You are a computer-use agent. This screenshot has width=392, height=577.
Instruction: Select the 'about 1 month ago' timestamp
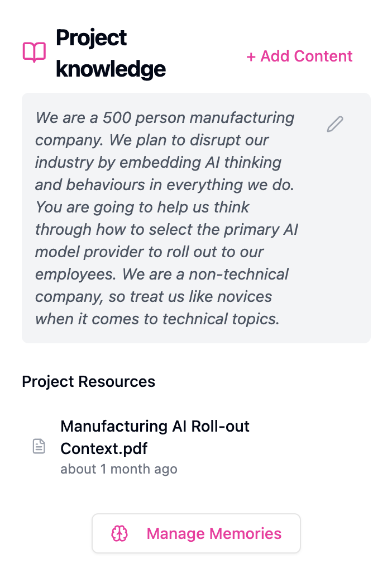click(118, 469)
